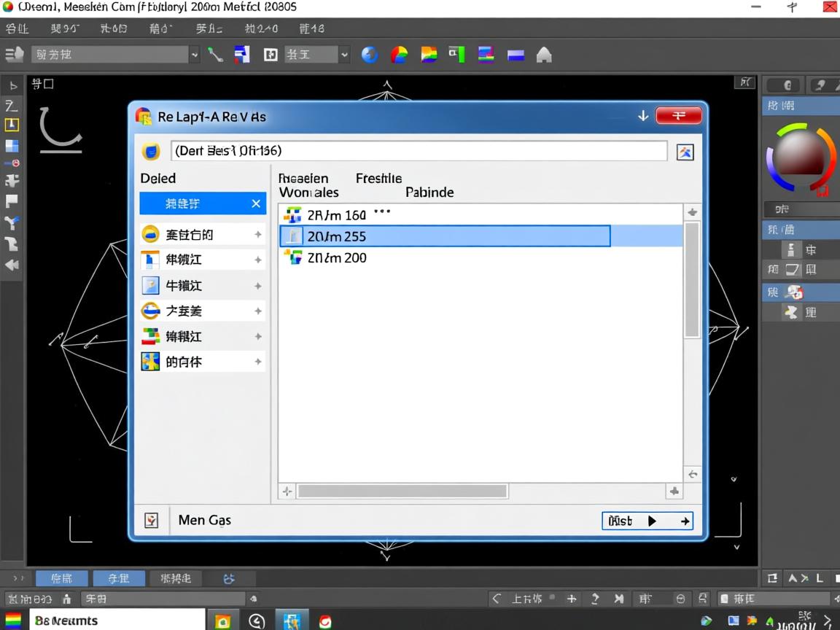Expand the last sidebar item with plus
Screen dimensions: 840x630
(257, 362)
